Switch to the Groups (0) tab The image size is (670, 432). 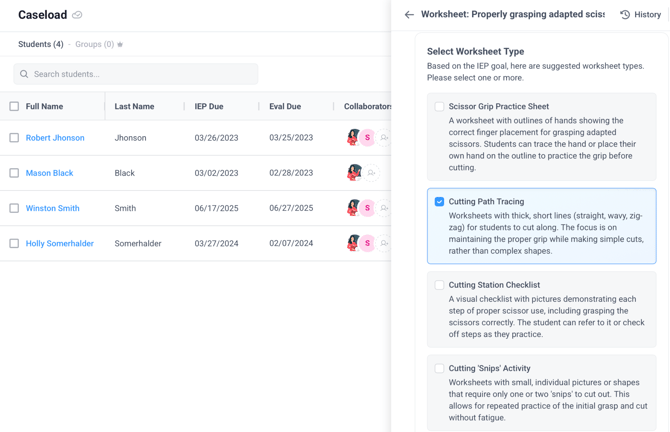[95, 45]
